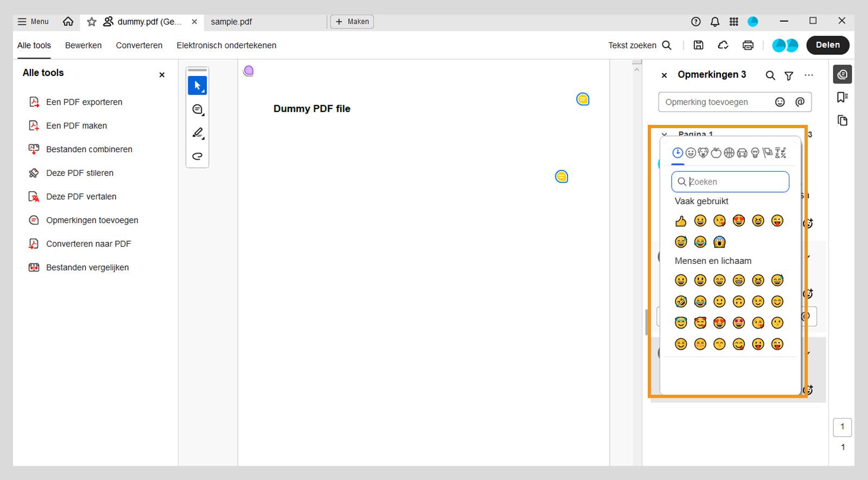Viewport: 868px width, 480px height.
Task: Print the document using printer icon
Action: pos(748,46)
